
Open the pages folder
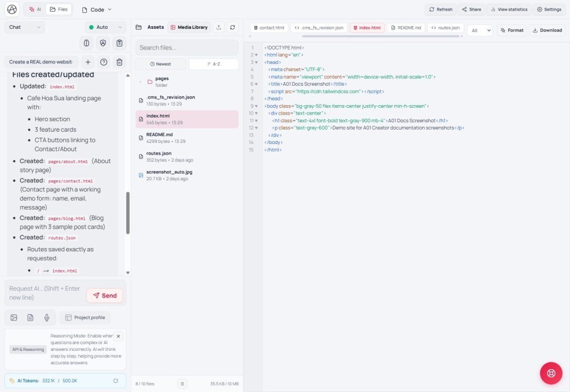pyautogui.click(x=187, y=82)
